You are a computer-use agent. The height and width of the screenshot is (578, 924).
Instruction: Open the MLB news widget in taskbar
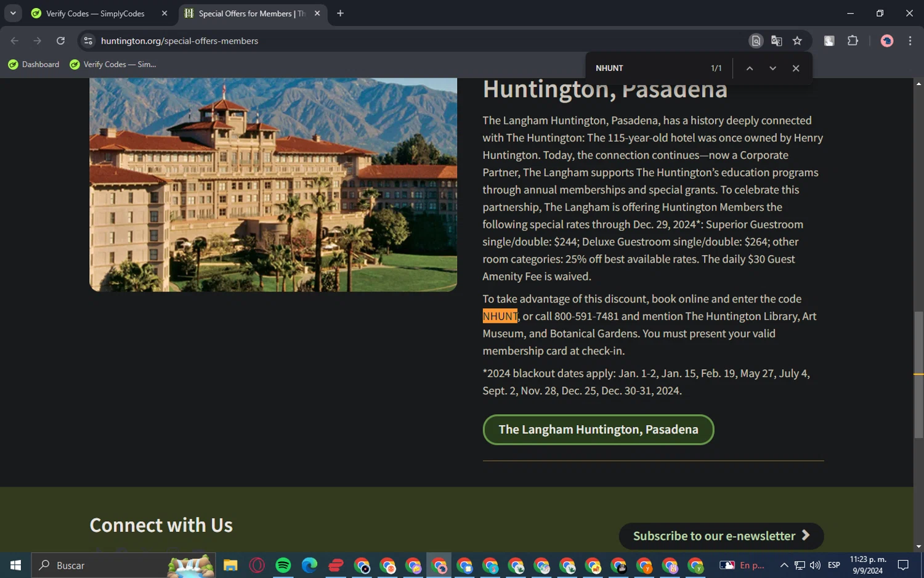[x=742, y=565]
